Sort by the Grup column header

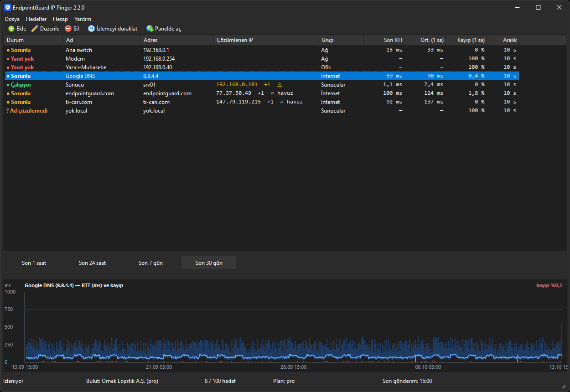[341, 40]
